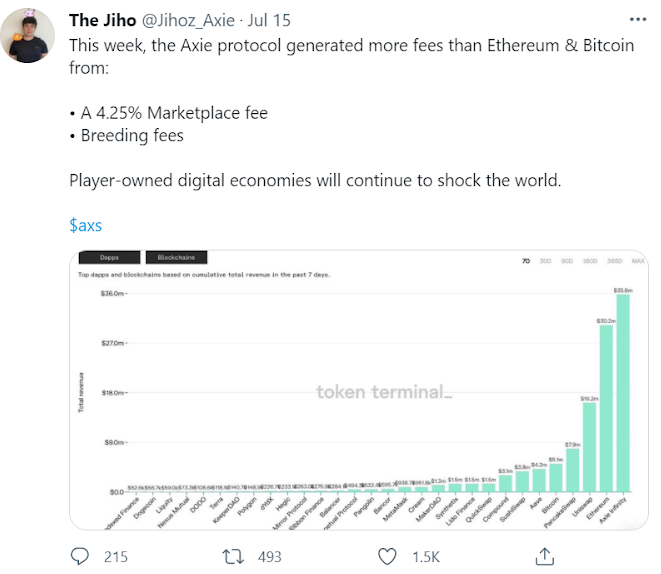The image size is (661, 574).
Task: Select the 7D time range
Action: [x=526, y=261]
